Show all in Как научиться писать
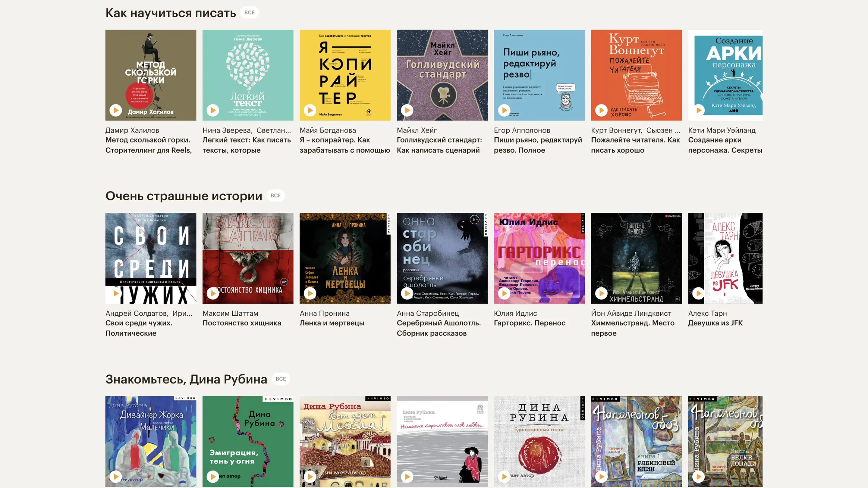This screenshot has height=488, width=868. click(x=249, y=12)
